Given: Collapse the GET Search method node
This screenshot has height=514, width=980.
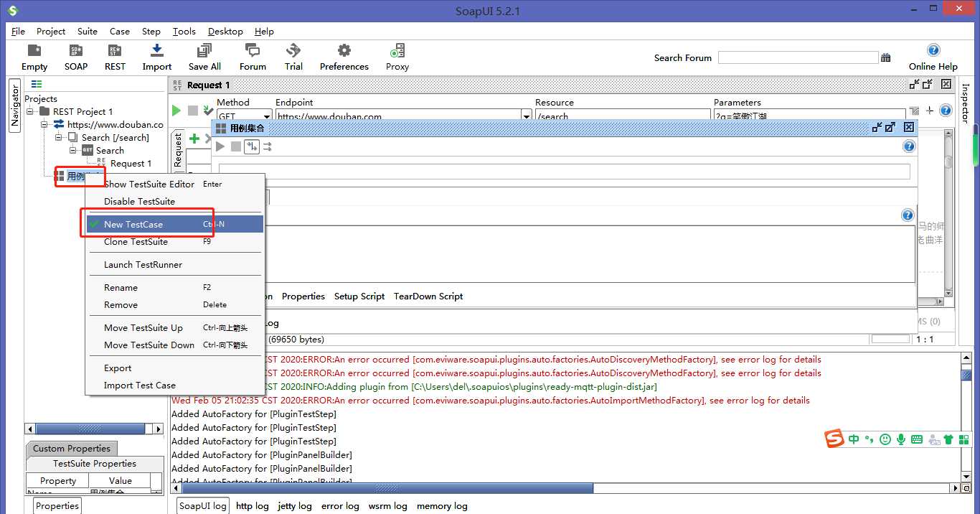Looking at the screenshot, I should click(x=73, y=150).
